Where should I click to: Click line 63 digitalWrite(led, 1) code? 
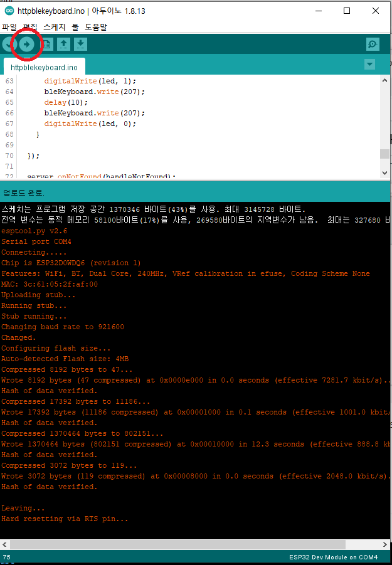coord(90,81)
